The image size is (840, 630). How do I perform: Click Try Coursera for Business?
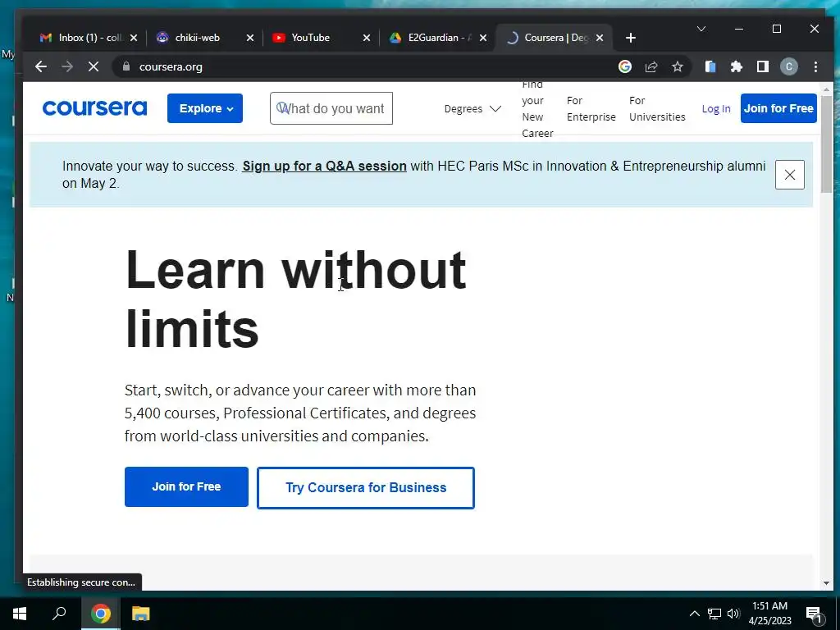(x=366, y=487)
